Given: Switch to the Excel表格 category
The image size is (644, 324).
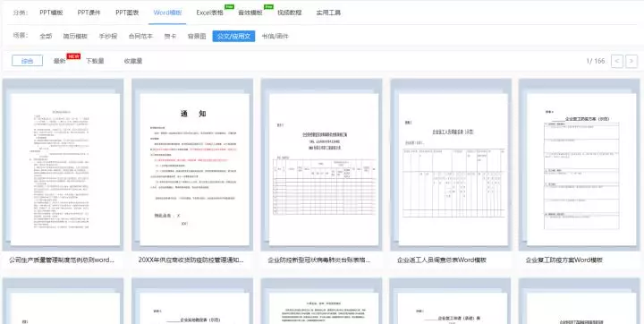Looking at the screenshot, I should [209, 13].
